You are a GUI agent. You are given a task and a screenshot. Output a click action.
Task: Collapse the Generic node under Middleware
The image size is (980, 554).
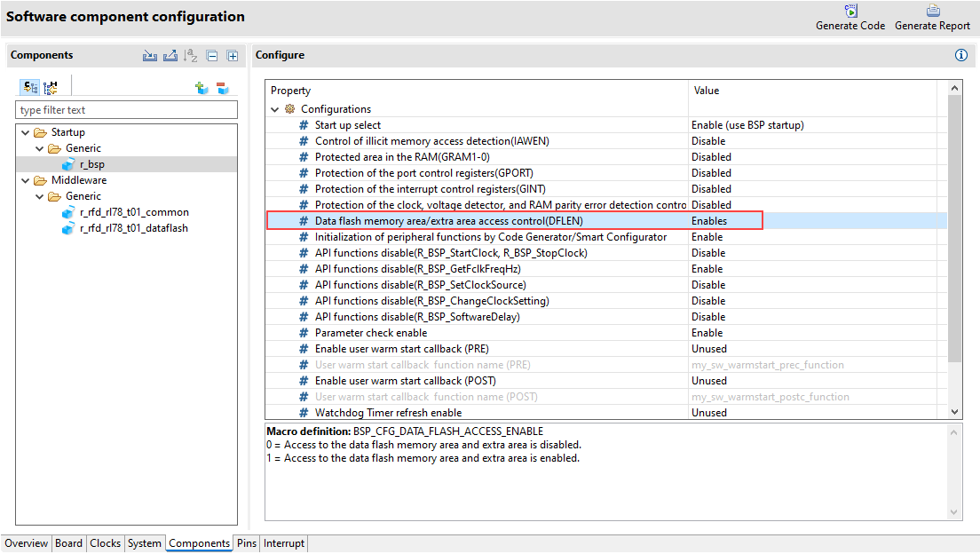(40, 196)
